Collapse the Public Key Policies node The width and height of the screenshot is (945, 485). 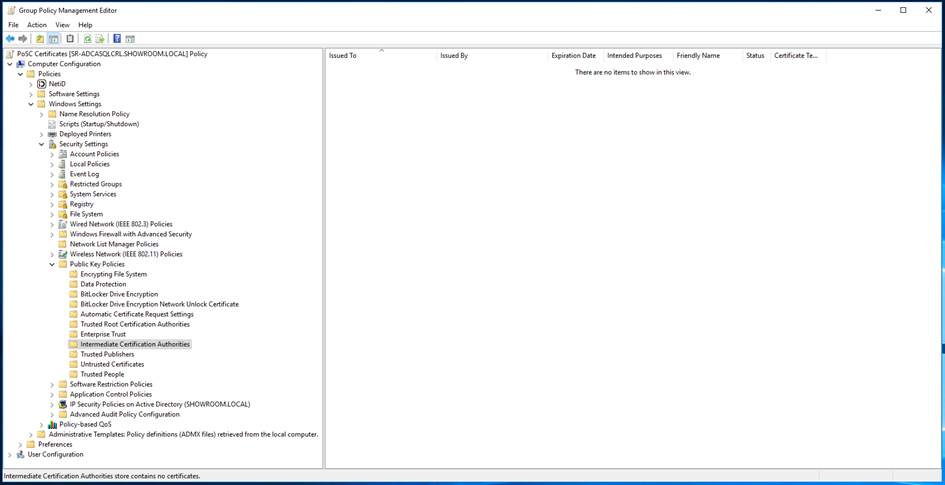(52, 264)
